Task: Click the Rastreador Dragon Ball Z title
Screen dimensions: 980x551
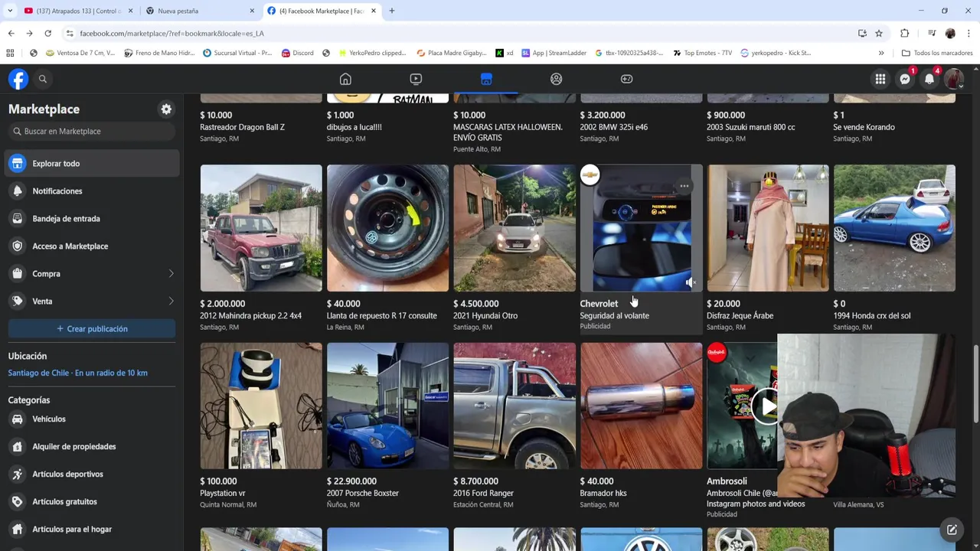Action: tap(242, 127)
